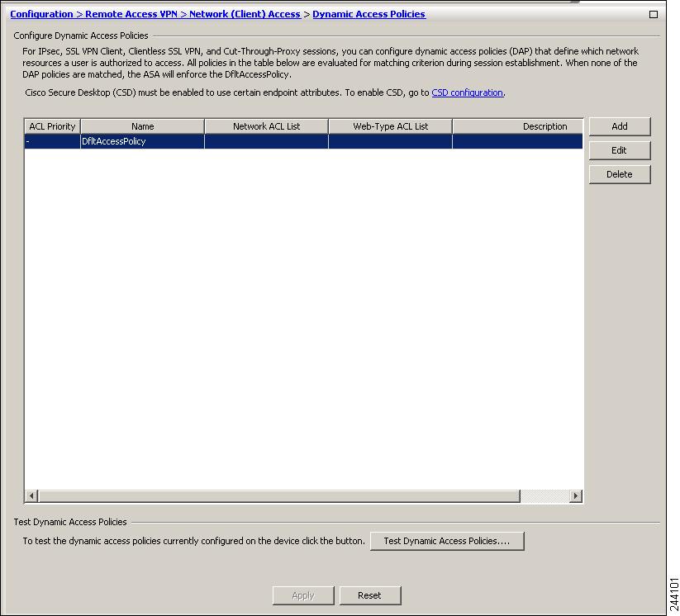Click the greyed-out Apply button

point(303,595)
